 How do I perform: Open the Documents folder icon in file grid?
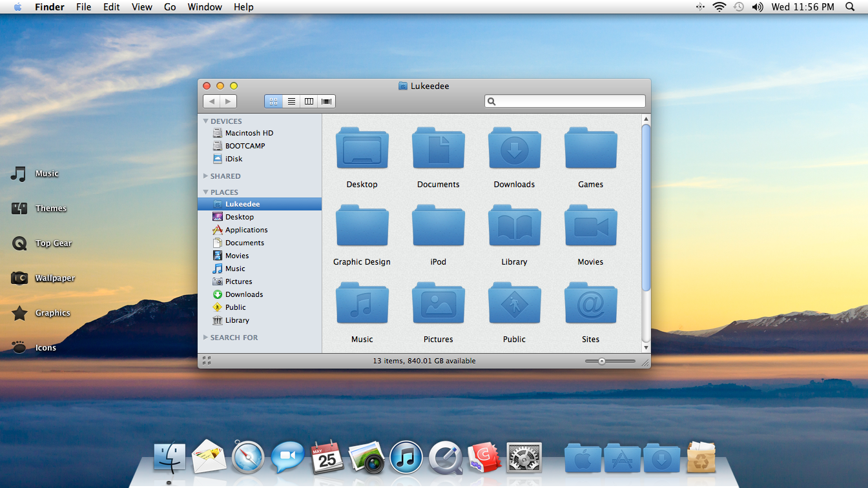point(438,148)
